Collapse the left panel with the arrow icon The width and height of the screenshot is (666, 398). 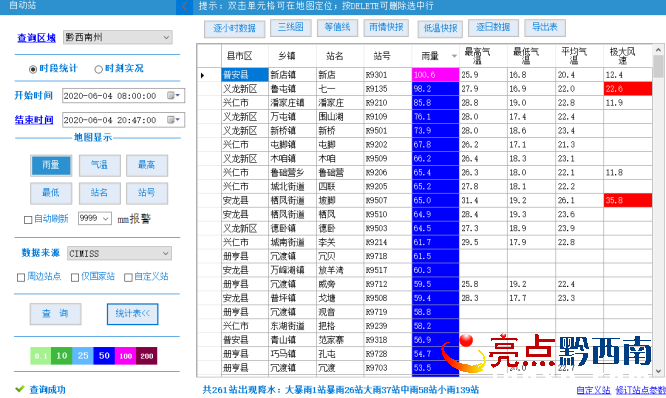184,6
